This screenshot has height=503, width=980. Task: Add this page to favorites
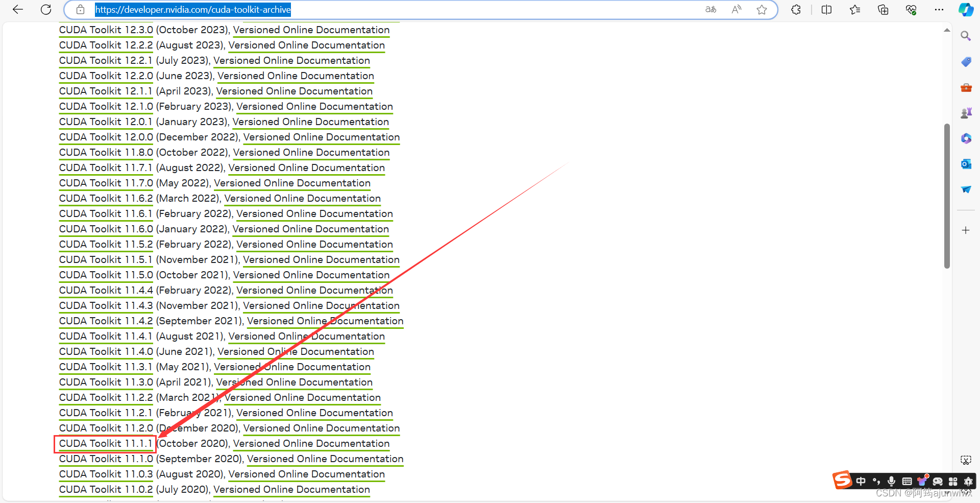762,10
